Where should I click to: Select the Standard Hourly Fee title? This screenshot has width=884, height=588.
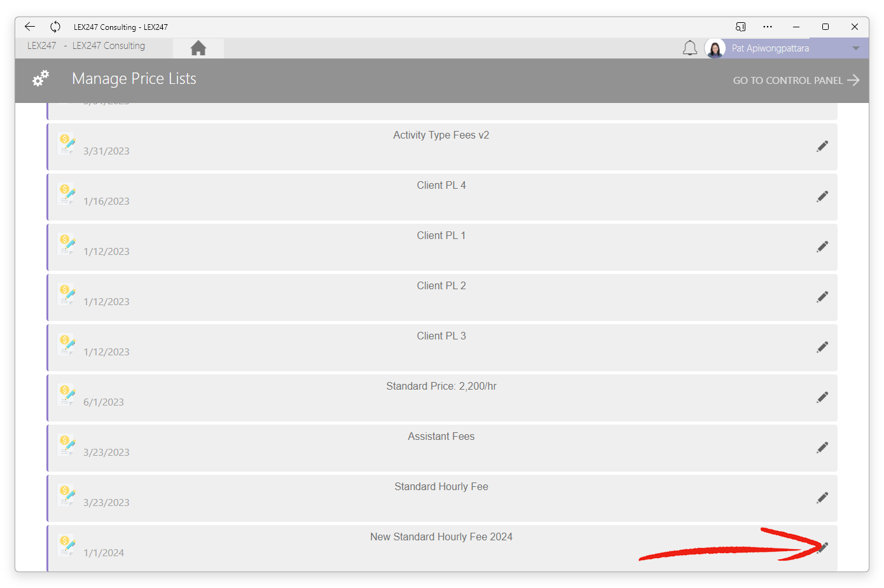(x=441, y=487)
